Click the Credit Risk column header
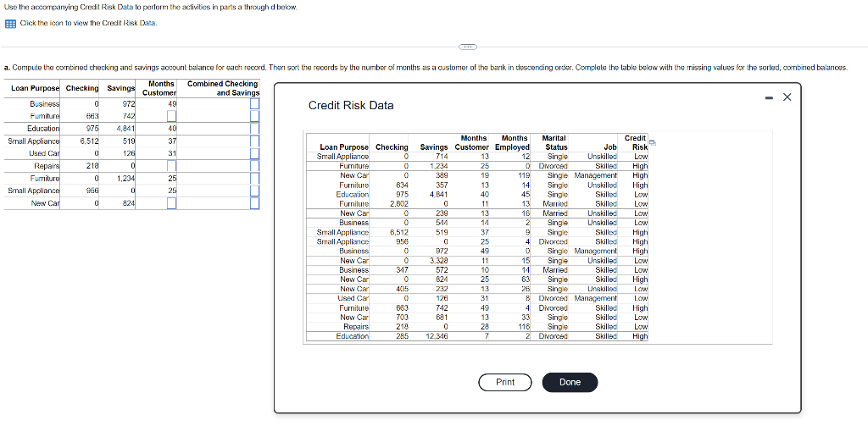This screenshot has width=868, height=426. [x=636, y=143]
